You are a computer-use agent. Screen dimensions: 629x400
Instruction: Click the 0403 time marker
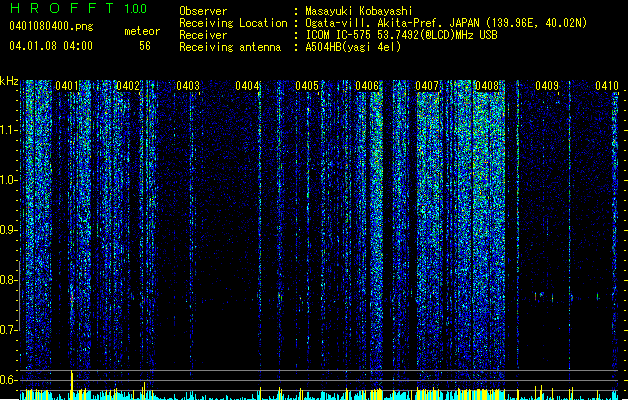click(x=188, y=86)
